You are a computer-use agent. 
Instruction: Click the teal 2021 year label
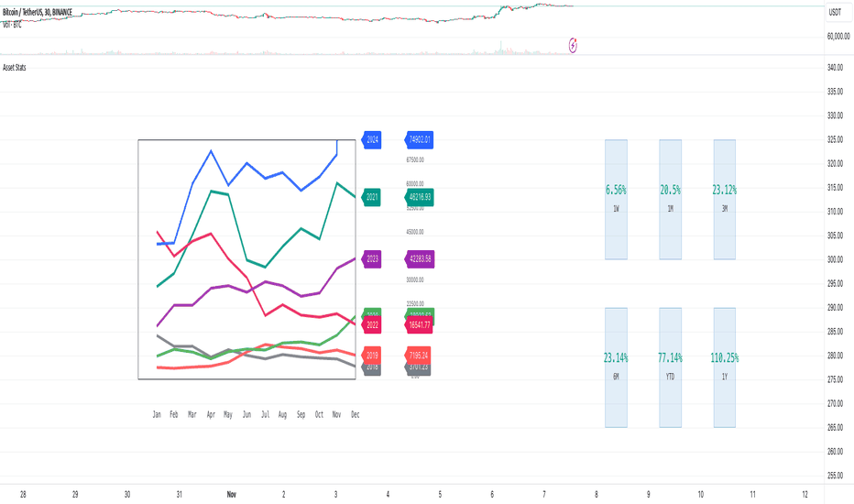point(372,197)
